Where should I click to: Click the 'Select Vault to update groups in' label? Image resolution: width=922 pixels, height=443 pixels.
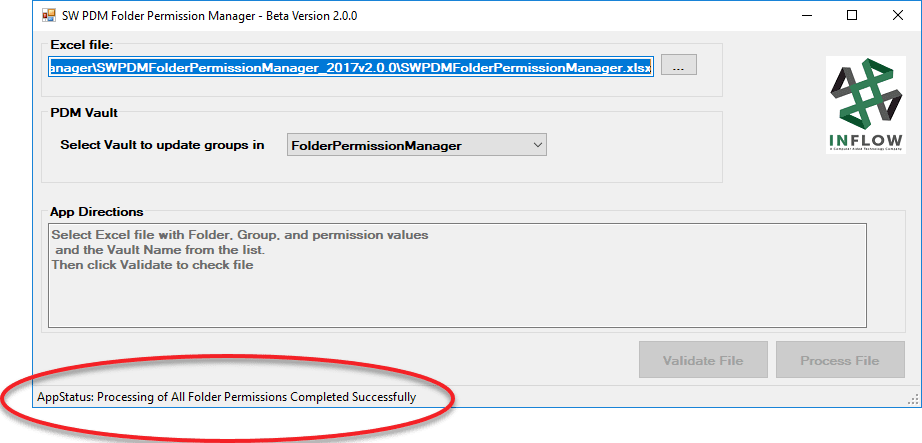pos(162,145)
